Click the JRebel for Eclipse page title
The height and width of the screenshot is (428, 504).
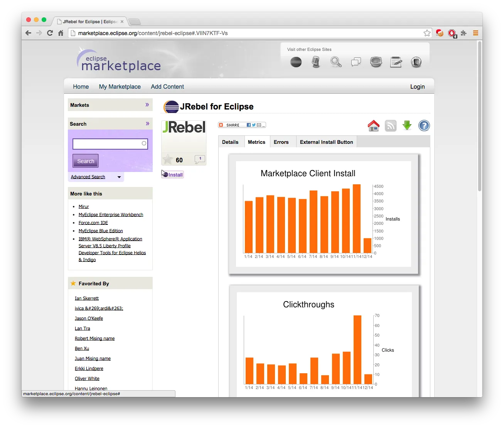click(217, 107)
